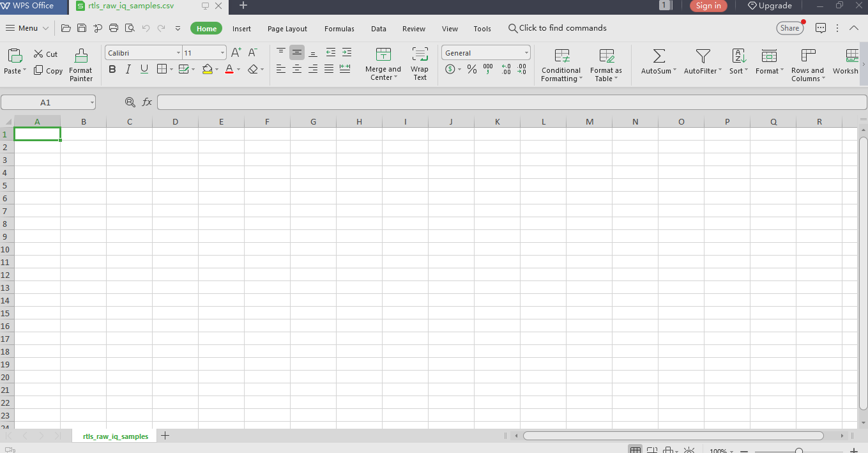Decrease font size with the A- icon
The height and width of the screenshot is (453, 868).
tap(253, 52)
